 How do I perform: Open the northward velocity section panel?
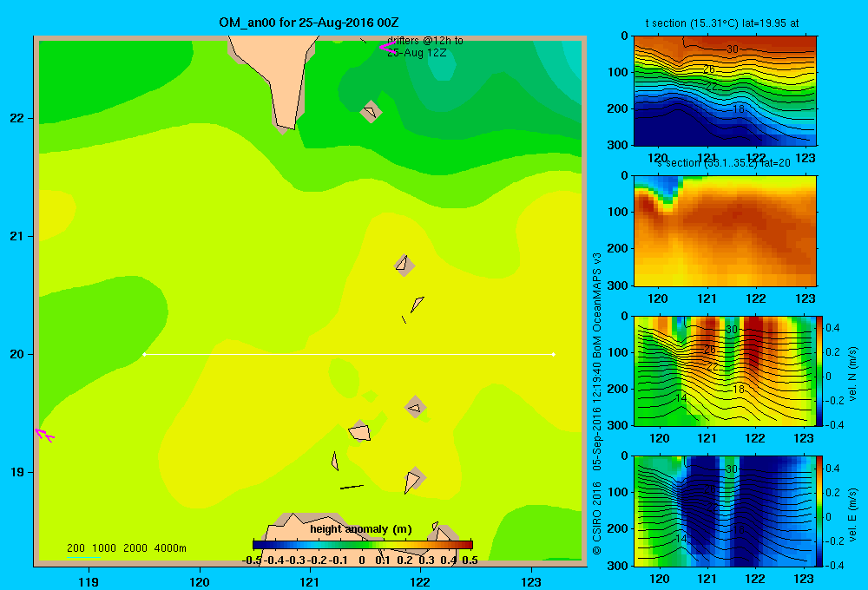724,370
